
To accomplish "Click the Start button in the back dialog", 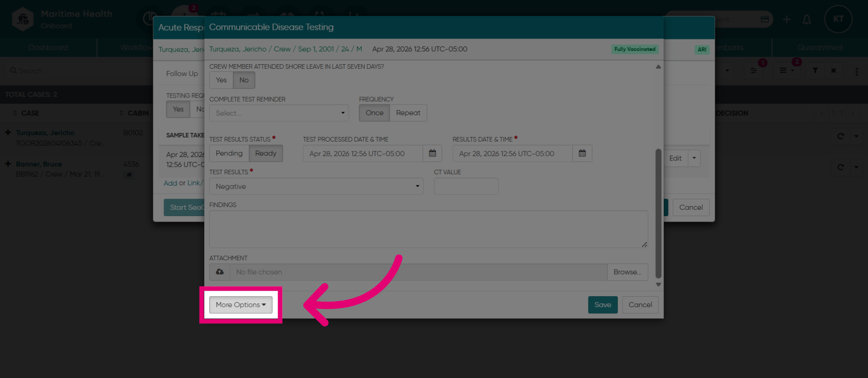I will coord(184,208).
